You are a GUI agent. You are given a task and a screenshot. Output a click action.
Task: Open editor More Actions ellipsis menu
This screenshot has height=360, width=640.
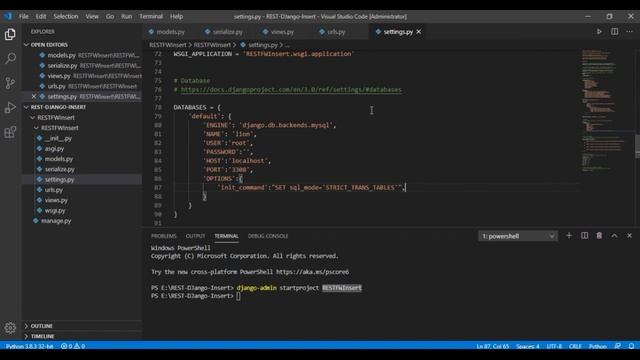click(x=629, y=31)
